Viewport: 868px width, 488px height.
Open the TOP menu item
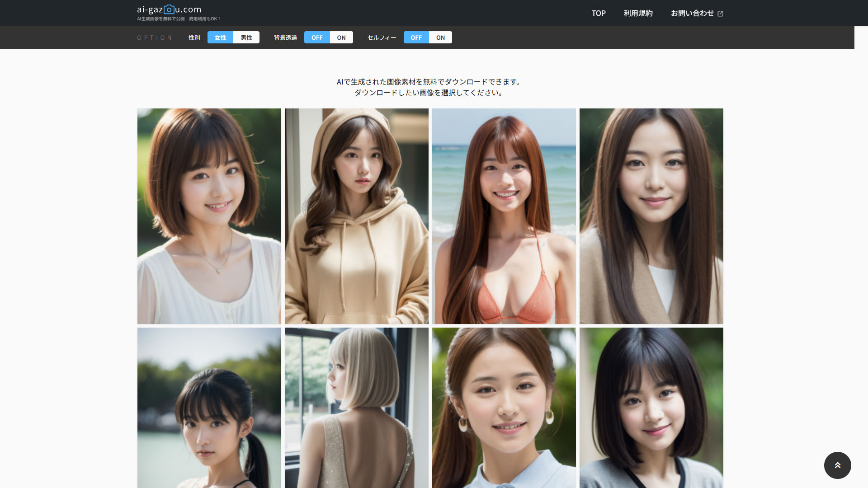pyautogui.click(x=599, y=13)
